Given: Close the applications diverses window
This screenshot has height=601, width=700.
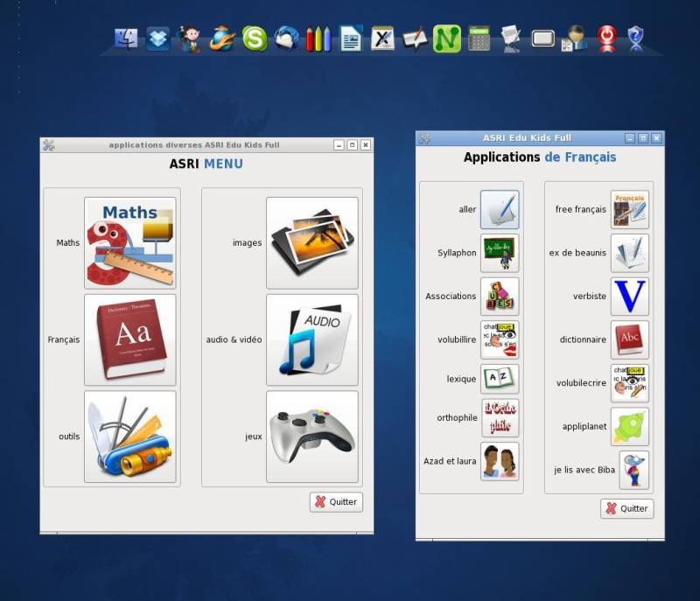Looking at the screenshot, I should [366, 144].
